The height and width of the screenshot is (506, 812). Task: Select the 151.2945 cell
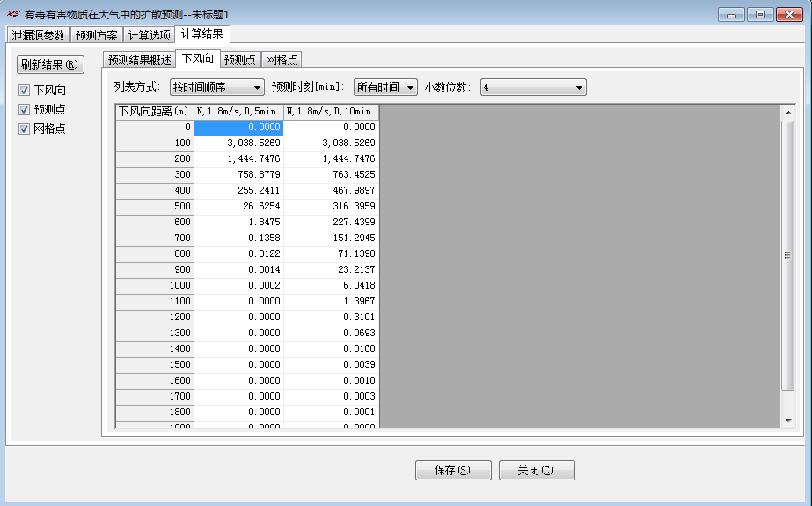(332, 238)
